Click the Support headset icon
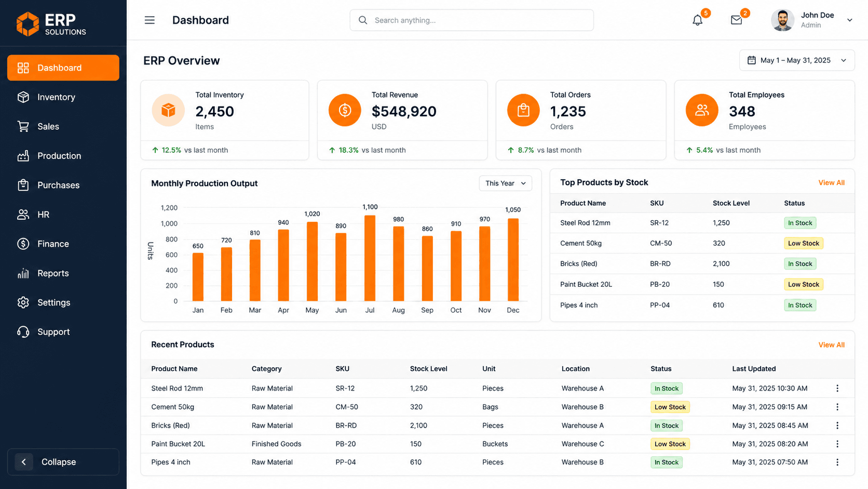Viewport: 868px width, 489px height. click(x=23, y=332)
